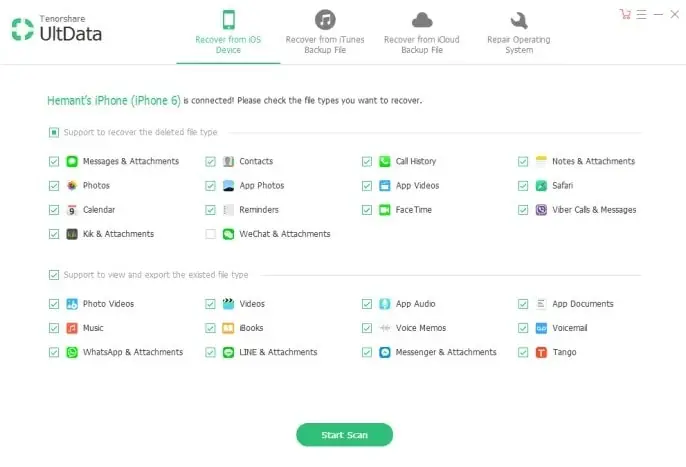The height and width of the screenshot is (467, 686).
Task: Click the Photo Videos icon
Action: pyautogui.click(x=72, y=304)
